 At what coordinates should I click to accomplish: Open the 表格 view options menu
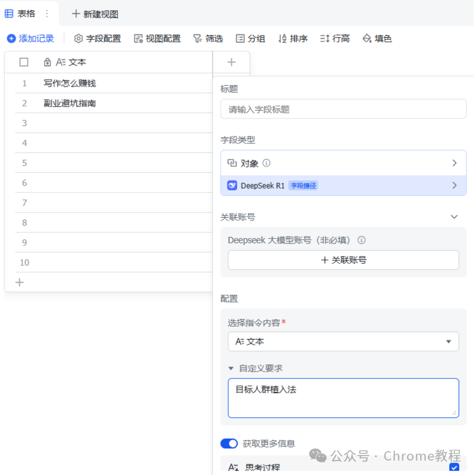(47, 13)
